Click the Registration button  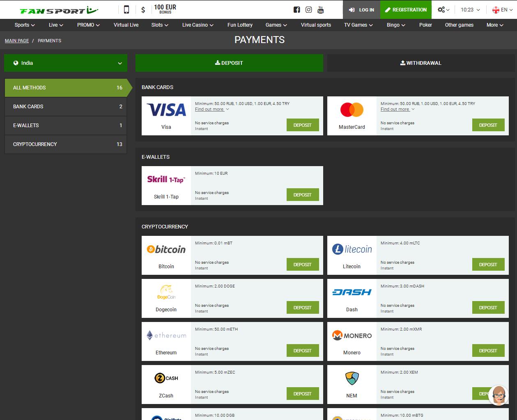pyautogui.click(x=406, y=9)
